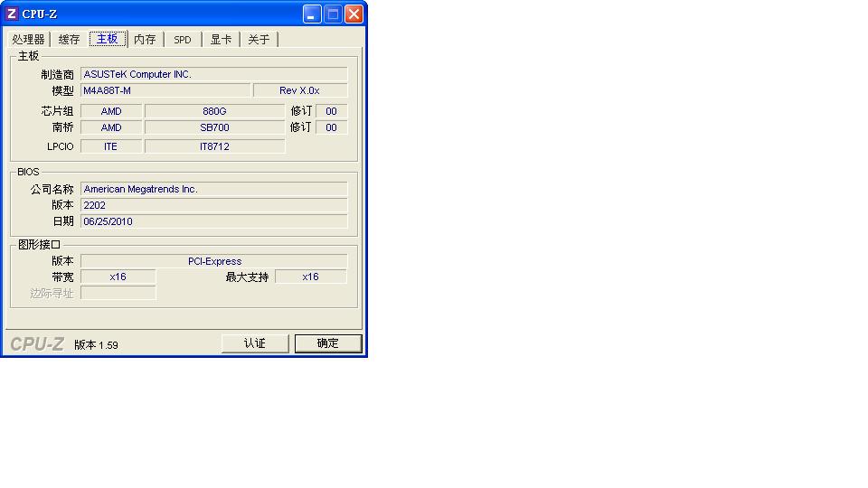The height and width of the screenshot is (488, 868).
Task: Click BIOS version 2202
Action: [214, 205]
